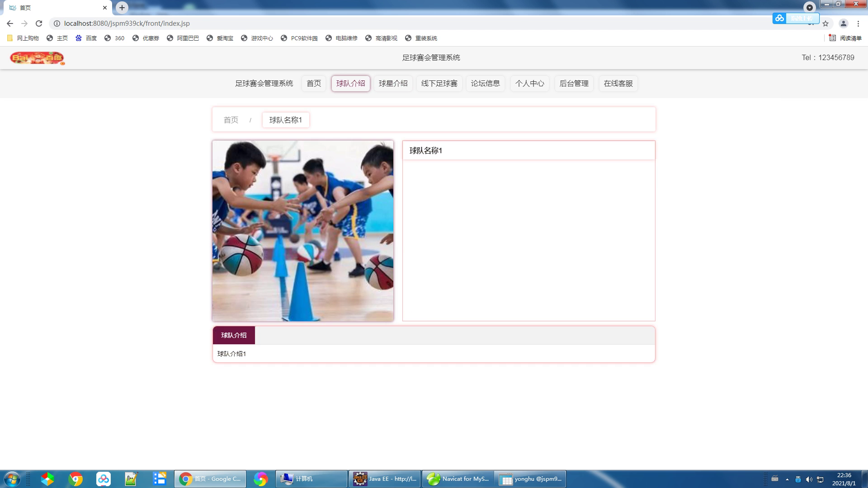The width and height of the screenshot is (868, 488).
Task: Open the 电脑维修 bookmark
Action: click(x=341, y=38)
